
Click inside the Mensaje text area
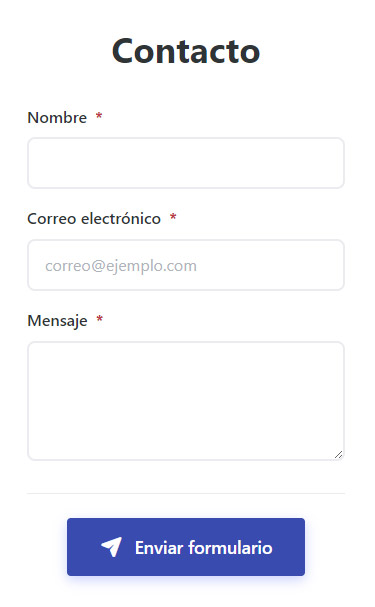tap(186, 401)
